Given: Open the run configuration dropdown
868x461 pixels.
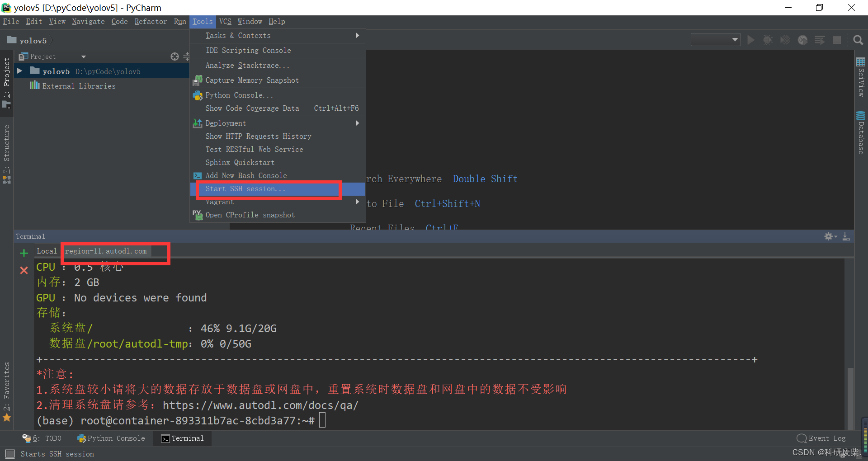Looking at the screenshot, I should tap(715, 40).
